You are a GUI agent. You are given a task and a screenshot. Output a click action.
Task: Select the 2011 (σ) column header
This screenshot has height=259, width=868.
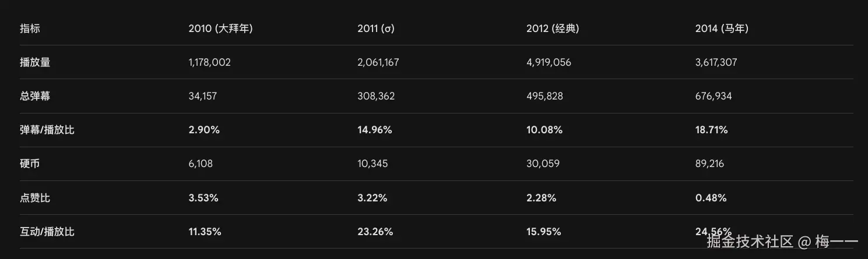pyautogui.click(x=376, y=29)
